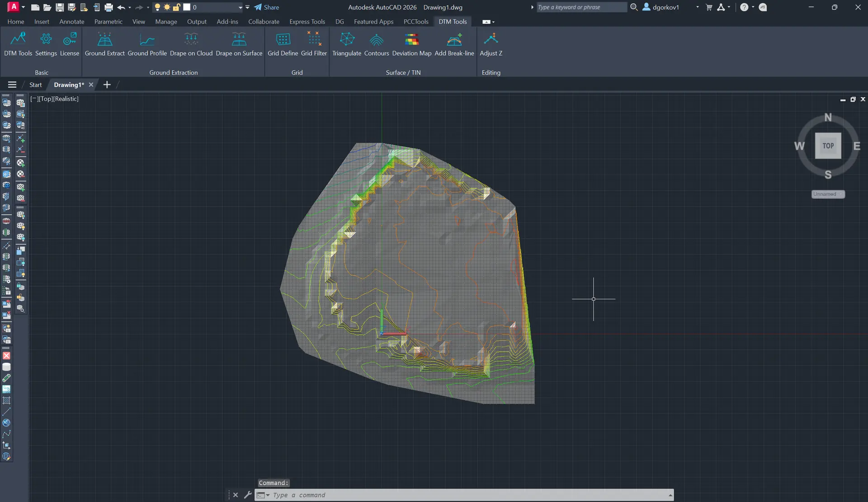The image size is (868, 502).
Task: Open the Express Tools ribbon tab
Action: 307,22
